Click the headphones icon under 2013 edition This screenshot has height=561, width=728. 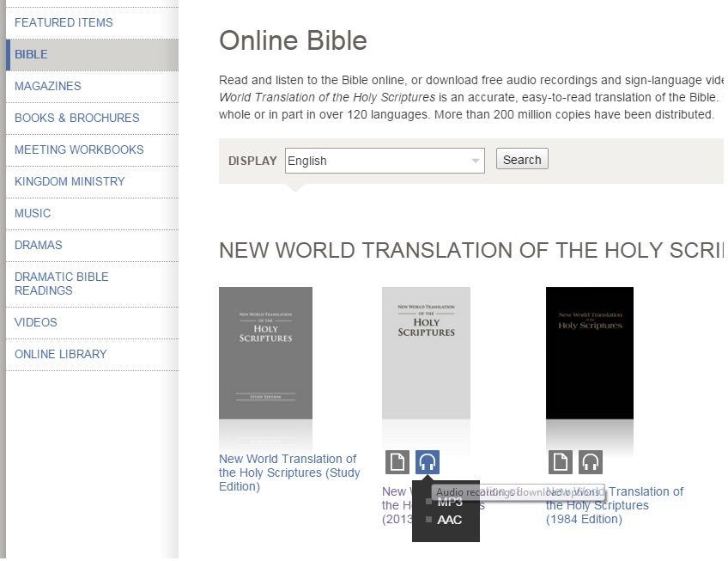coord(427,462)
